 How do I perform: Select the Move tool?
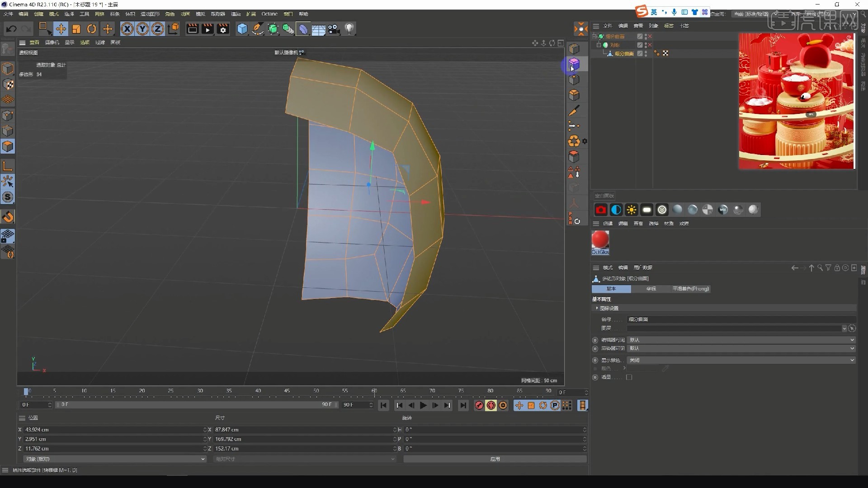click(x=61, y=29)
